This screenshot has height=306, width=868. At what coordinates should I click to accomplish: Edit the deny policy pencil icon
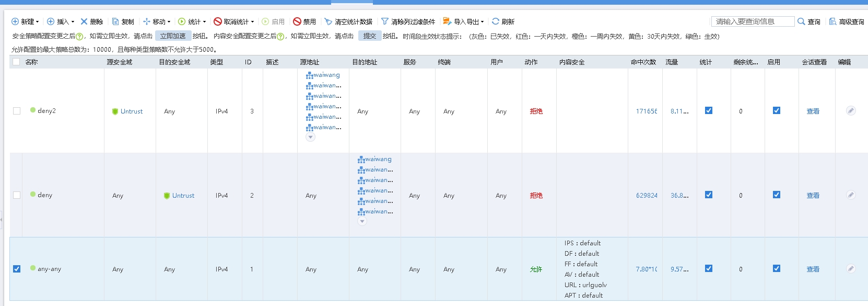[851, 195]
